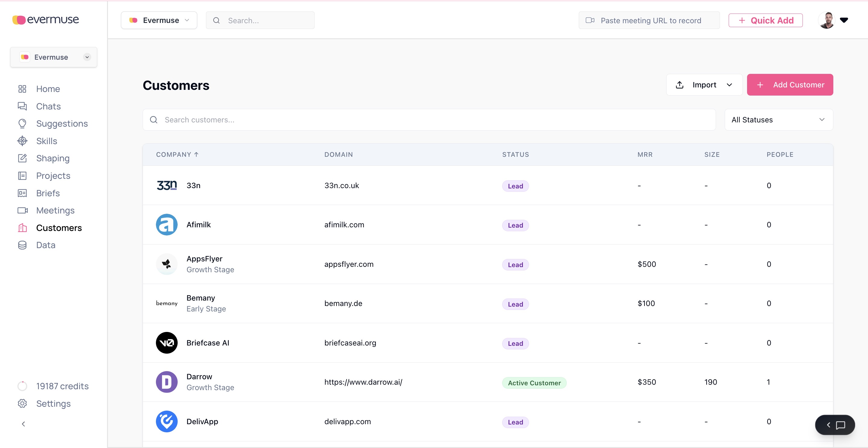
Task: Open the Briefs page link
Action: pyautogui.click(x=48, y=193)
